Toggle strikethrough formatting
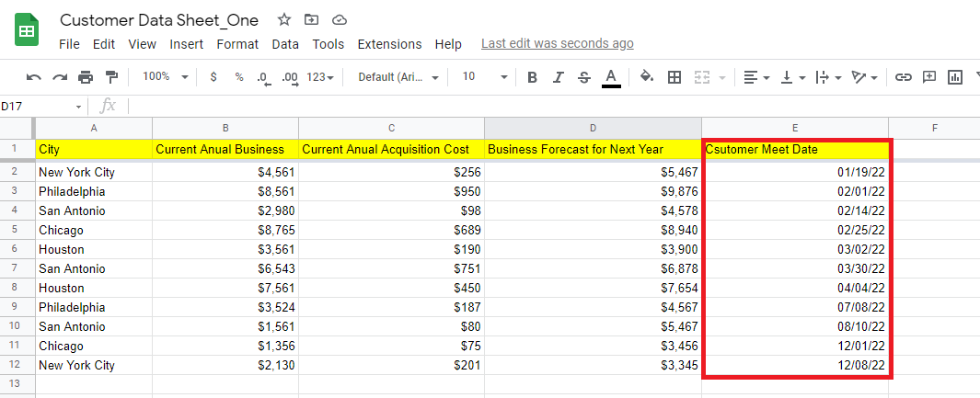Viewport: 980px width, 398px height. point(583,77)
